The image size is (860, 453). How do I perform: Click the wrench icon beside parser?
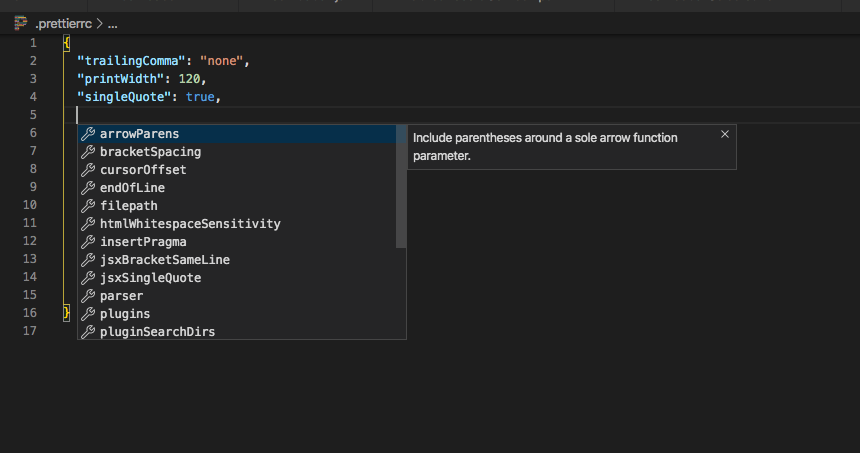(88, 296)
